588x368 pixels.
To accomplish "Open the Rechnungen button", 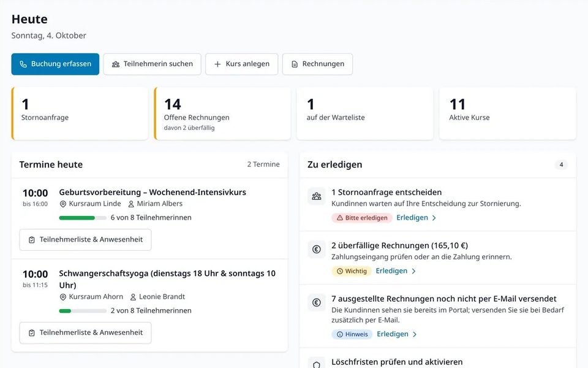I will [318, 64].
